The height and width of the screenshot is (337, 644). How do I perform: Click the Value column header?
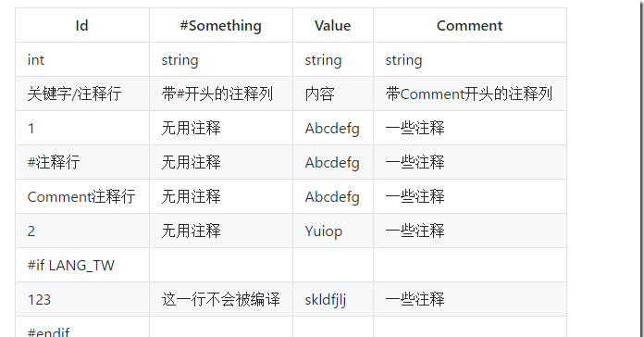point(333,26)
